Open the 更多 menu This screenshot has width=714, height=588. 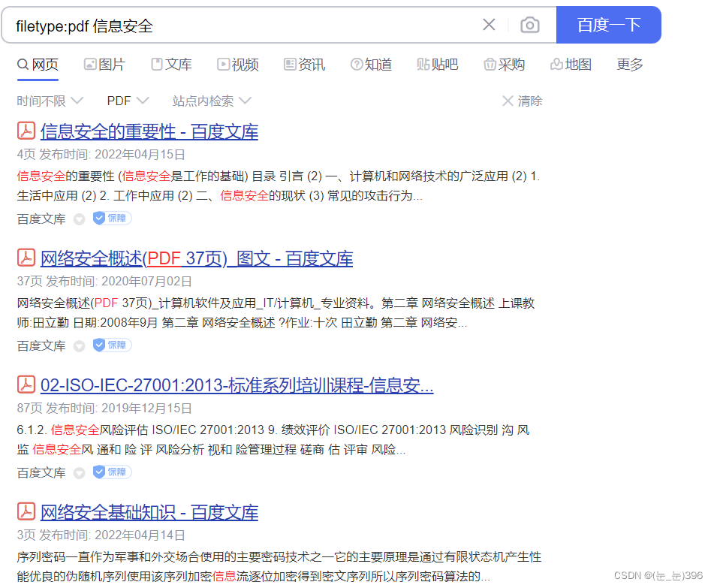click(630, 65)
